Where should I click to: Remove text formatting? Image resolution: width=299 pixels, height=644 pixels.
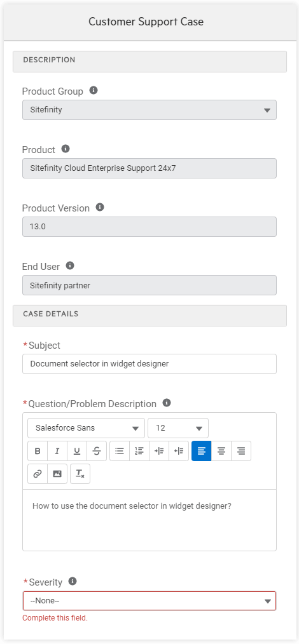tap(80, 474)
